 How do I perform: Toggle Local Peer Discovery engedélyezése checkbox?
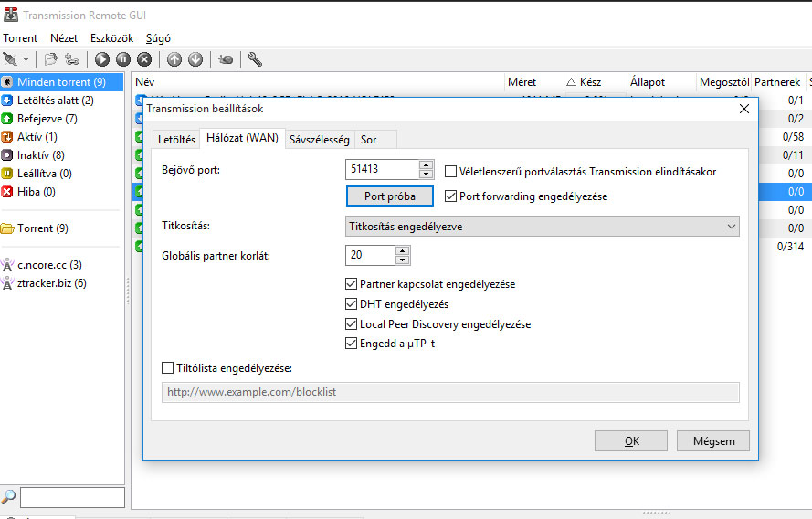[351, 324]
